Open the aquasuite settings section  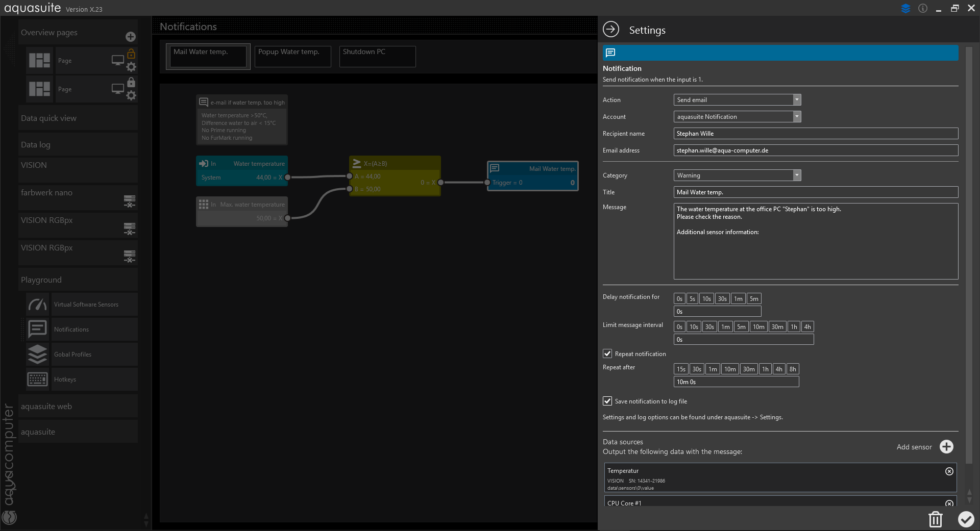coord(78,432)
